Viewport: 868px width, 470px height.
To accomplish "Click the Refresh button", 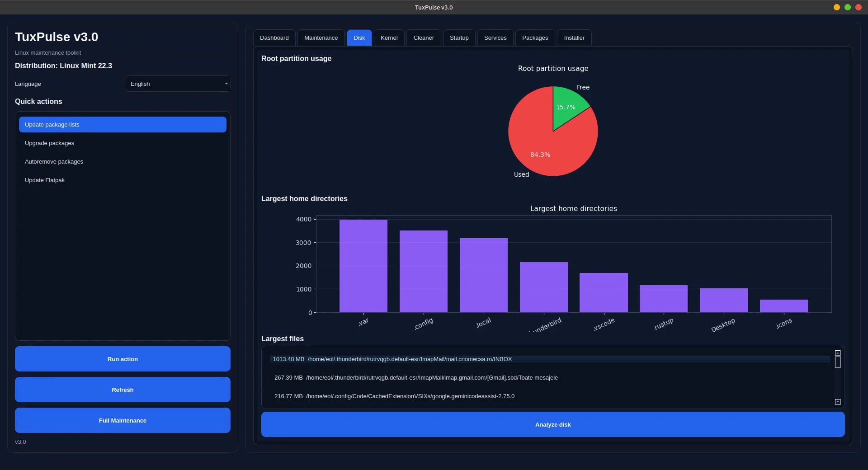I will pos(123,390).
